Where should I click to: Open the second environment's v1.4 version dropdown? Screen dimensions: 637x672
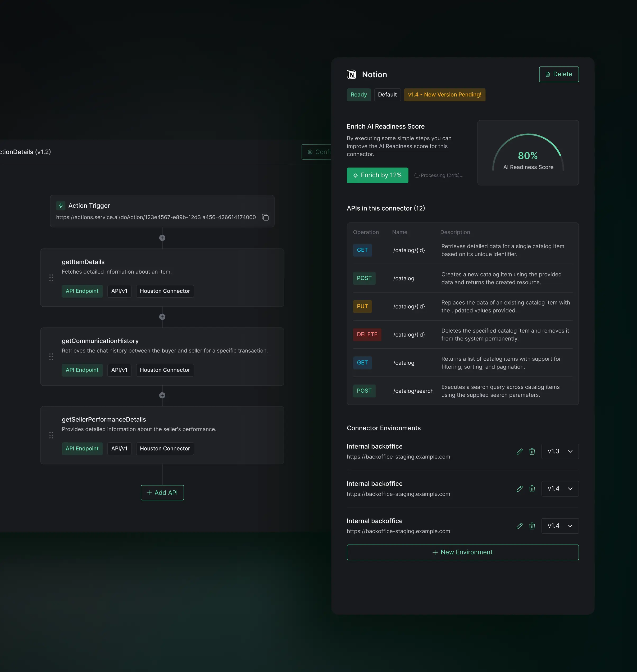tap(560, 489)
